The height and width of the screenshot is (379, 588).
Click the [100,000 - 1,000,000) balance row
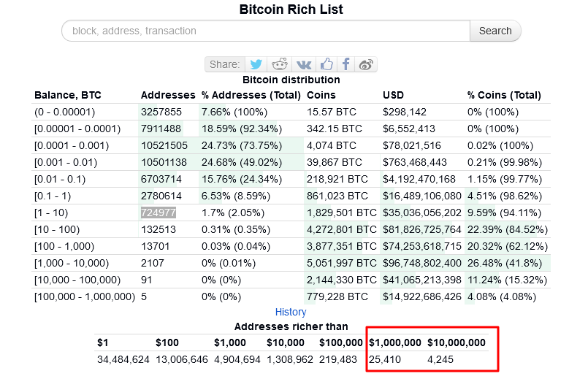pos(291,296)
